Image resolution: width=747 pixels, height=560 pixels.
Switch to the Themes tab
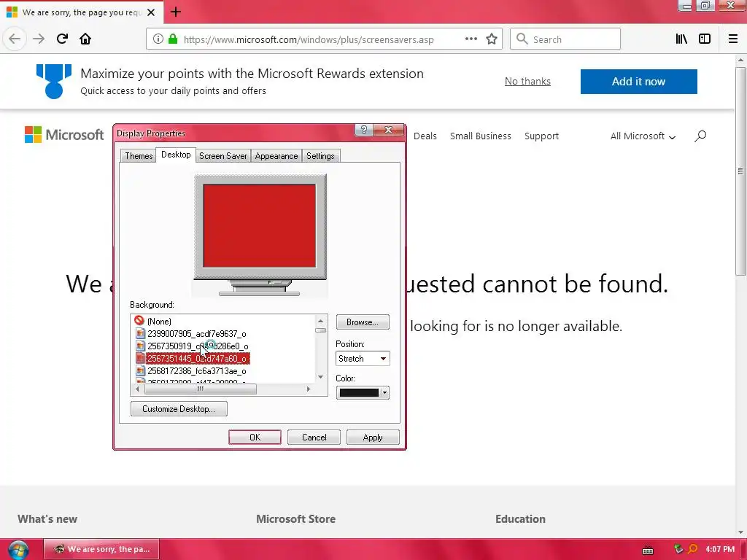point(139,156)
